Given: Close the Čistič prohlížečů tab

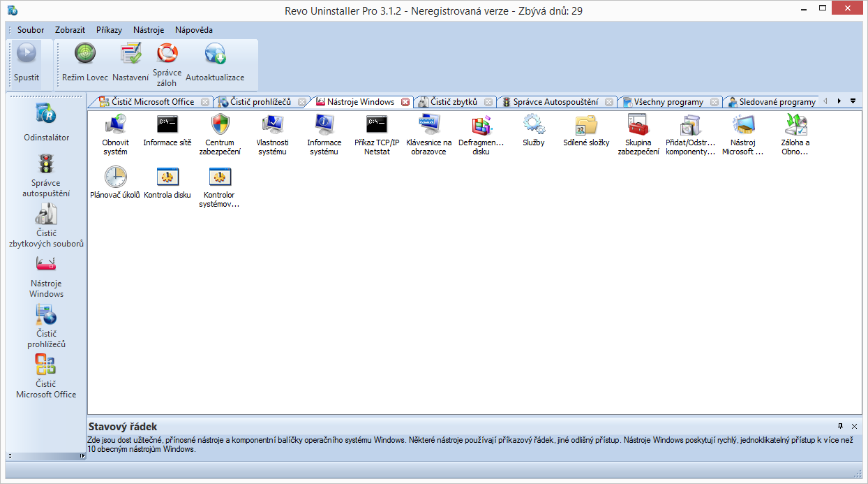Looking at the screenshot, I should click(x=301, y=102).
